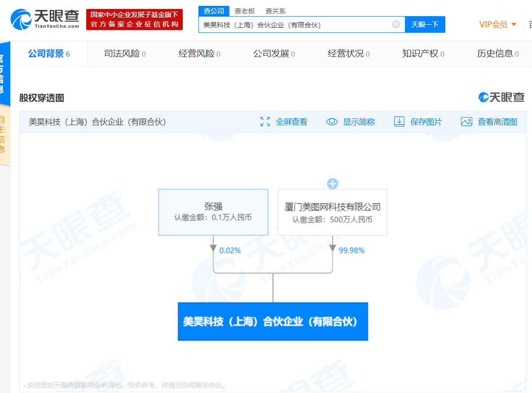Image resolution: width=532 pixels, height=393 pixels.
Task: Clear the search field with the X icon
Action: coord(396,24)
